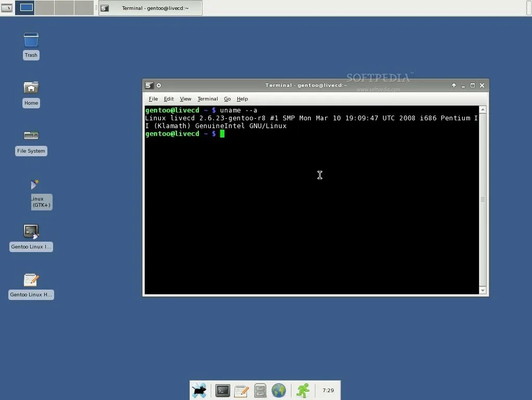The height and width of the screenshot is (400, 532).
Task: Click the green running man logout icon
Action: (303, 391)
